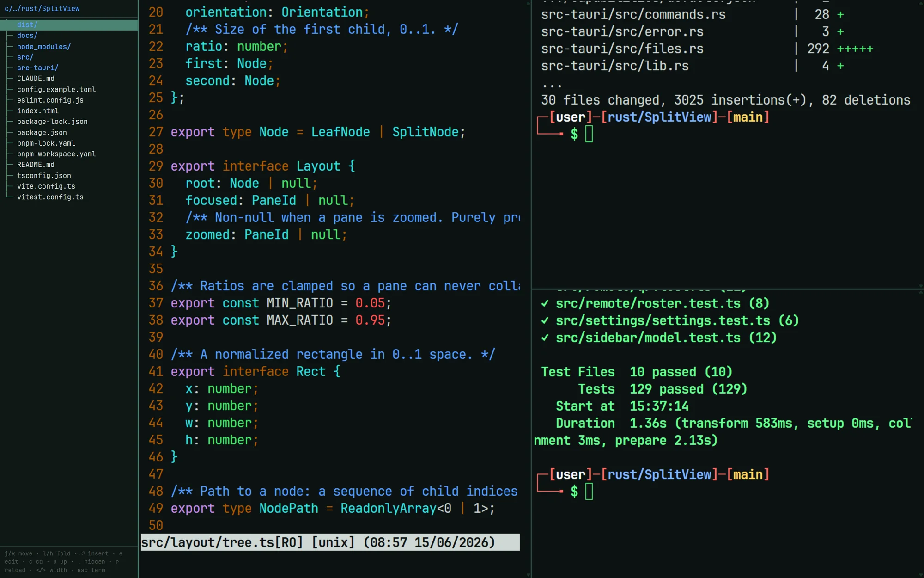Image resolution: width=924 pixels, height=578 pixels.
Task: Click the 'Tests 129 passed' line
Action: tap(663, 389)
